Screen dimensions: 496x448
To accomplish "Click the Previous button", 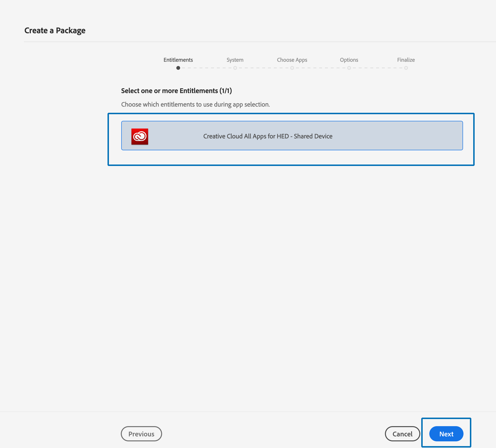I will click(x=141, y=434).
